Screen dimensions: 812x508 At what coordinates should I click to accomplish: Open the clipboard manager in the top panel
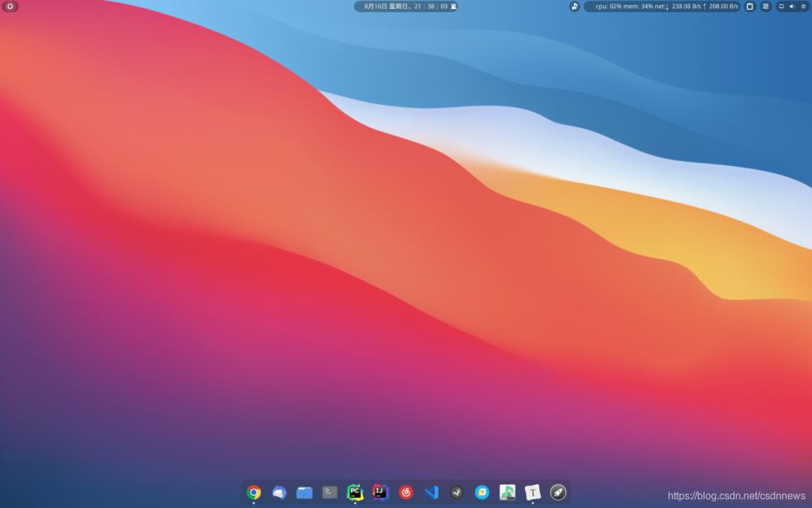749,7
